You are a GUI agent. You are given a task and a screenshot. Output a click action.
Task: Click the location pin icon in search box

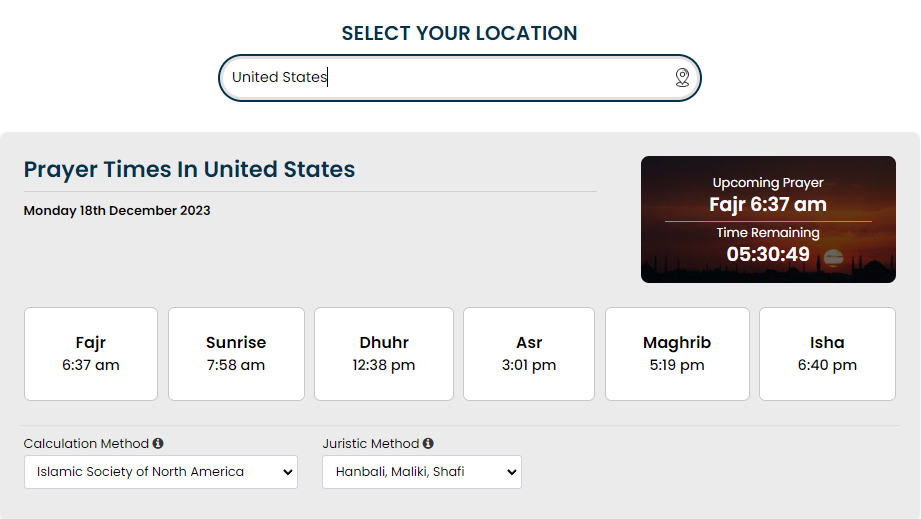pos(682,78)
